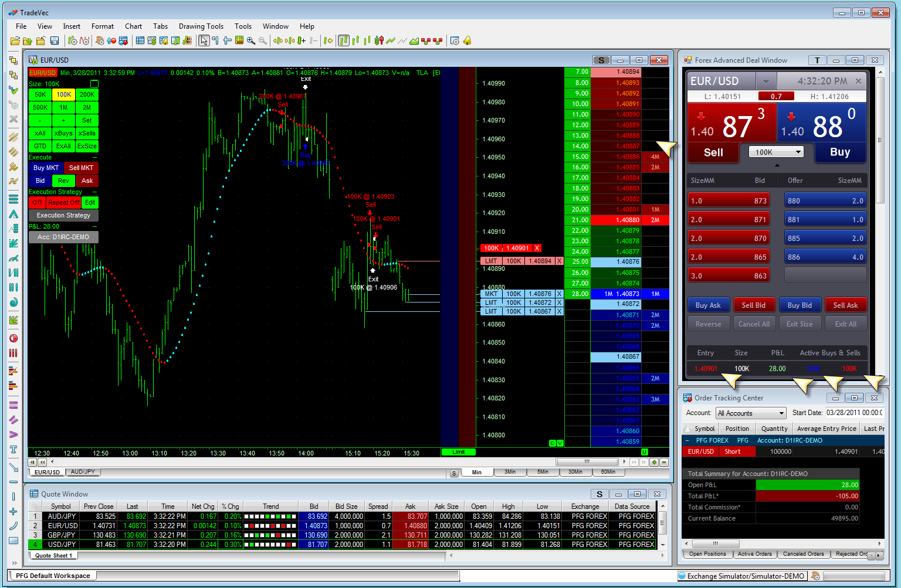The width and height of the screenshot is (901, 588).
Task: Select the arrow pointer cursor tool
Action: pos(204,40)
